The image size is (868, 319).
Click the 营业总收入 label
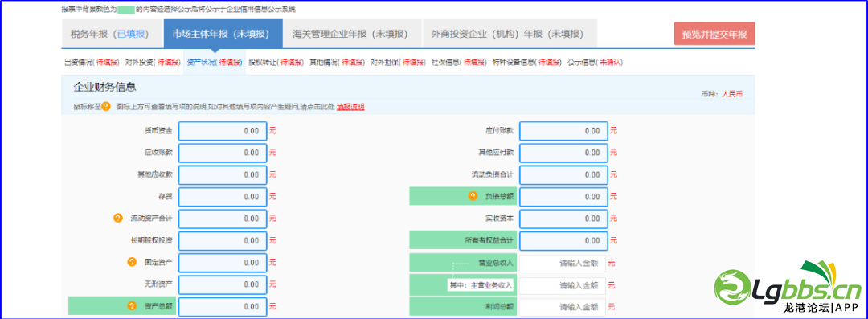496,263
